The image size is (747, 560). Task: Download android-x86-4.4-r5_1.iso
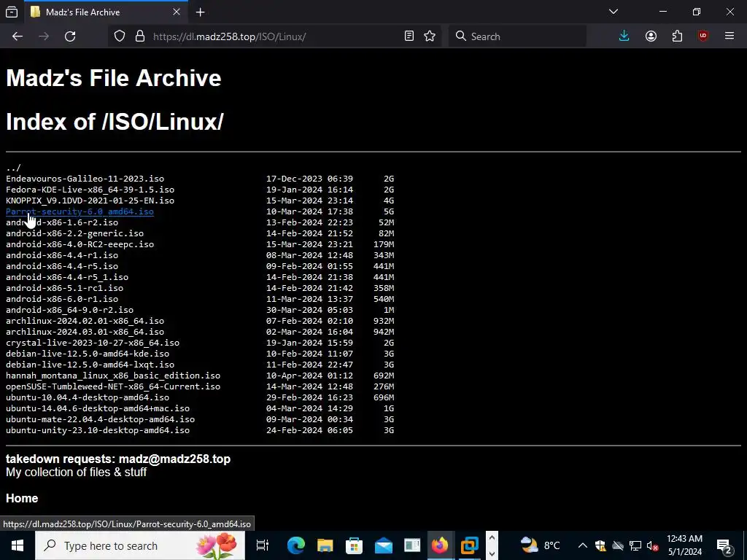click(x=67, y=277)
